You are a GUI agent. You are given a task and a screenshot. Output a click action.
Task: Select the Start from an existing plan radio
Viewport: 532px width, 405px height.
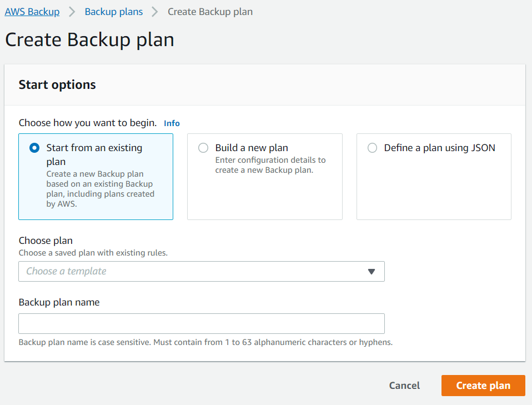(34, 148)
